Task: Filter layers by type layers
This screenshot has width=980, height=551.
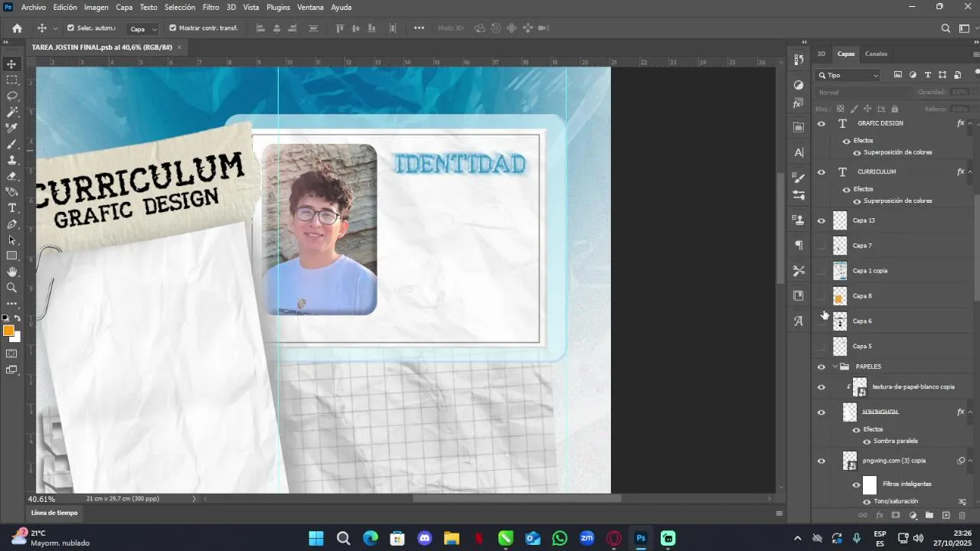Action: 928,75
